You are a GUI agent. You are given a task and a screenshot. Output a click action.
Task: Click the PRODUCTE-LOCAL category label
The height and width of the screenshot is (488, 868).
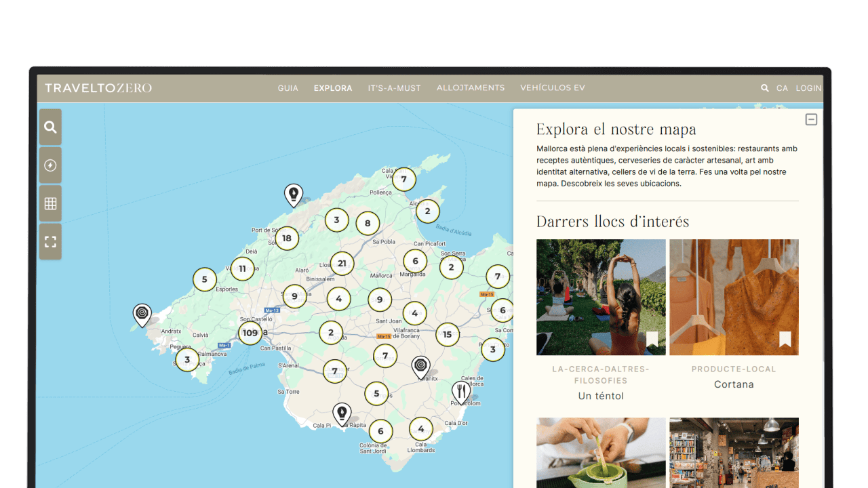pyautogui.click(x=734, y=369)
